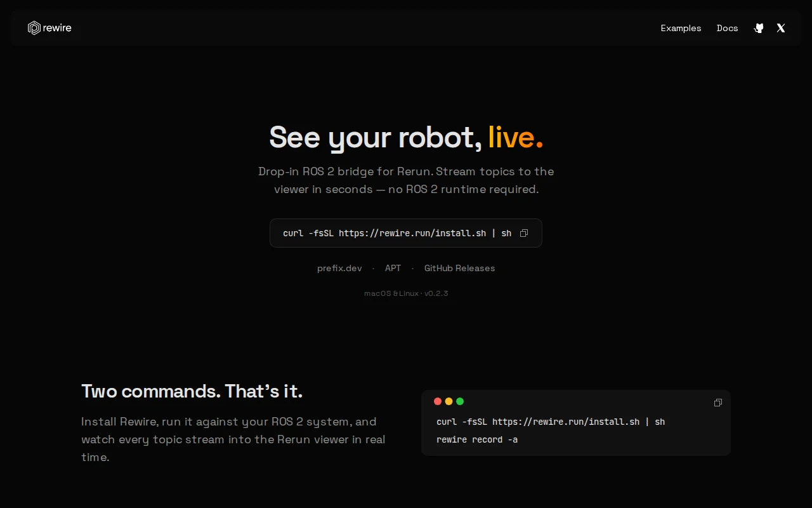The height and width of the screenshot is (508, 812).
Task: Open the APT install link
Action: [x=393, y=268]
